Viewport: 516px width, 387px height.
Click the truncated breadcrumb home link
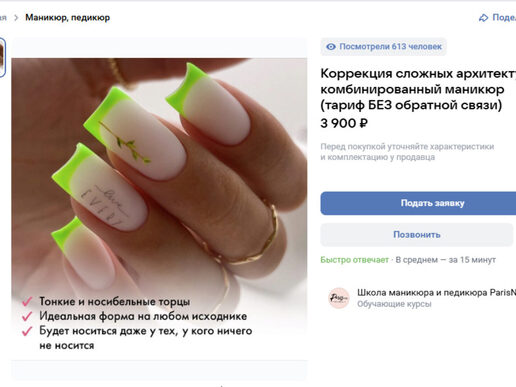pyautogui.click(x=3, y=18)
